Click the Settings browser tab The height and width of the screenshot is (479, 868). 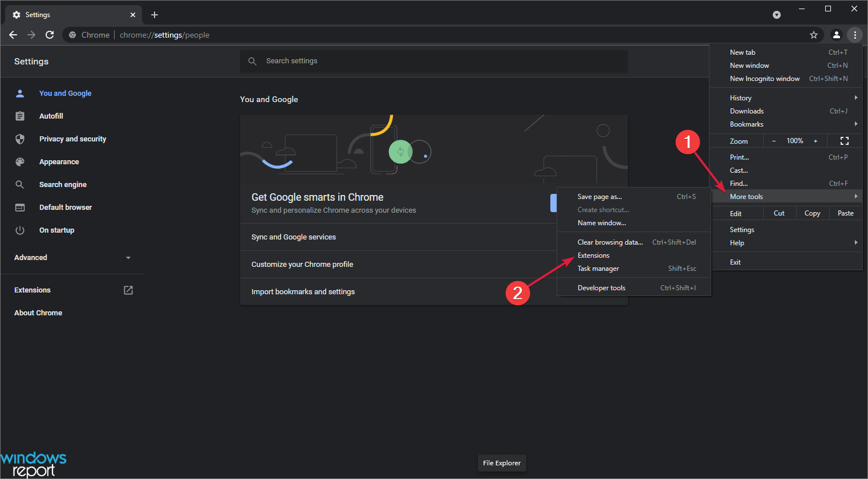[74, 15]
